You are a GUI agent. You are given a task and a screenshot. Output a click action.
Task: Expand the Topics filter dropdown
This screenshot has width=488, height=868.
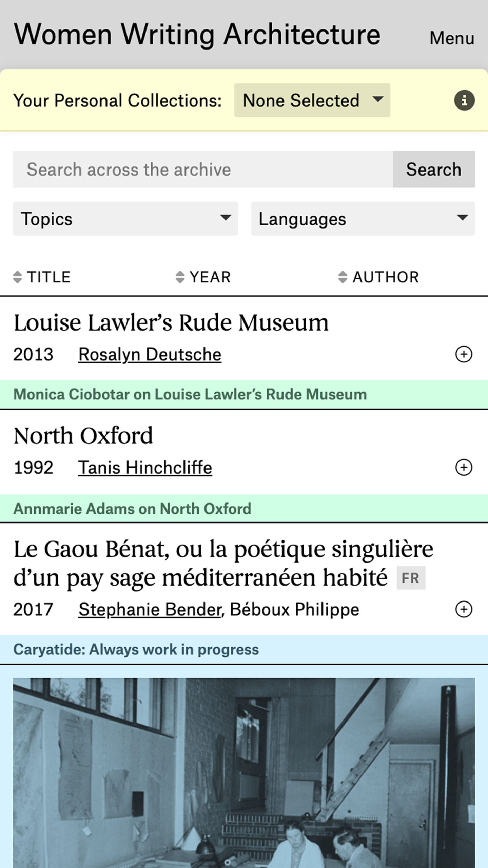pos(125,219)
